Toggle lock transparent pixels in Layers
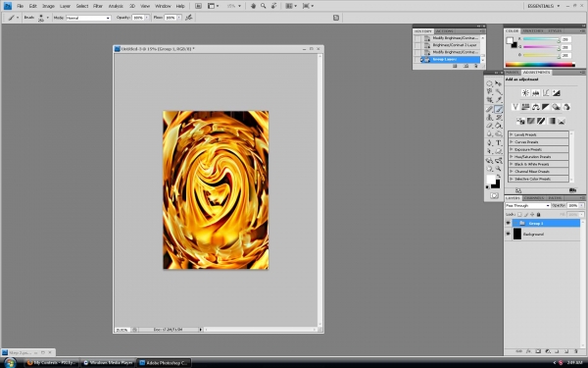 pos(519,214)
